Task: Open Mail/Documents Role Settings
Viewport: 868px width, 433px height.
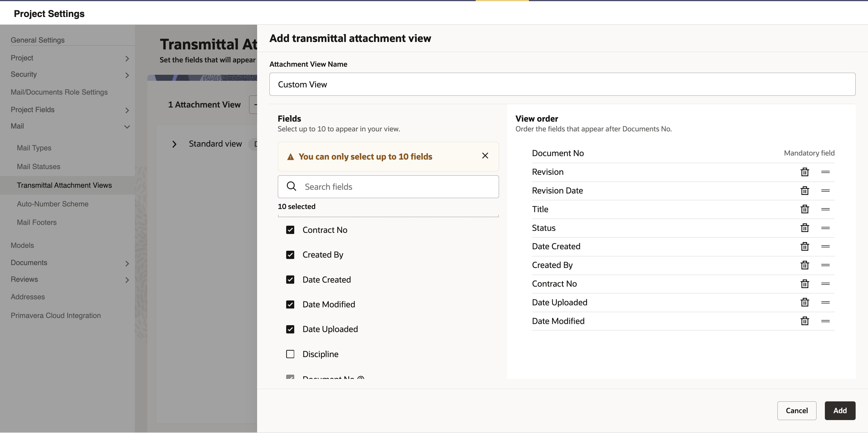Action: click(59, 92)
